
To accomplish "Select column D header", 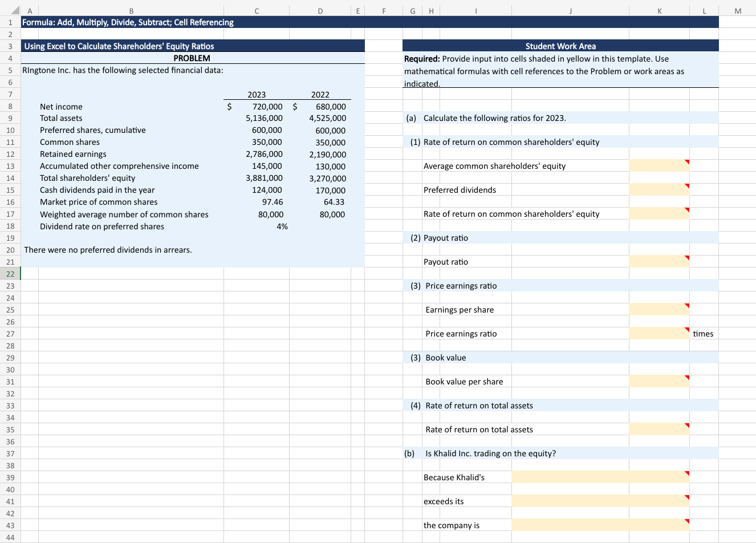I will pyautogui.click(x=320, y=10).
